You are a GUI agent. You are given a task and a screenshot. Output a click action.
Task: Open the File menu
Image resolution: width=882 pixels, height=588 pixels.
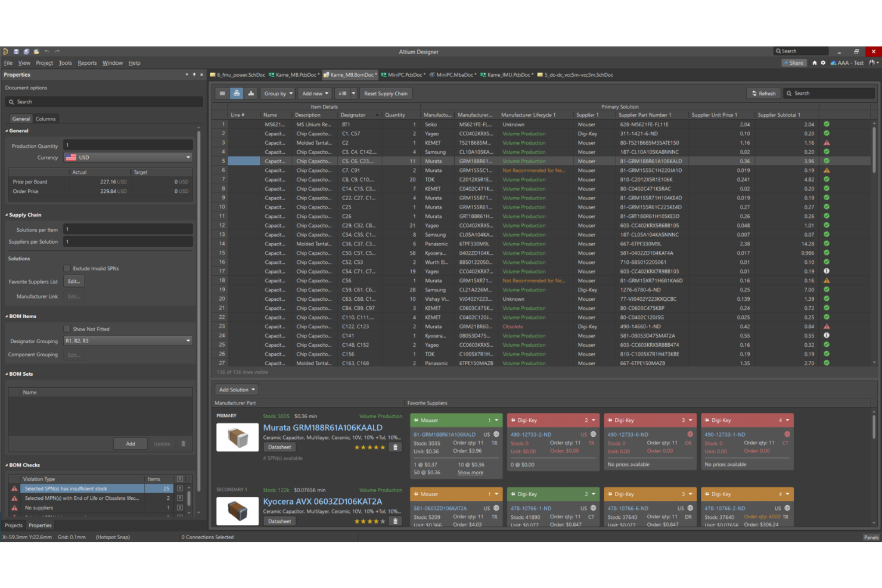8,63
